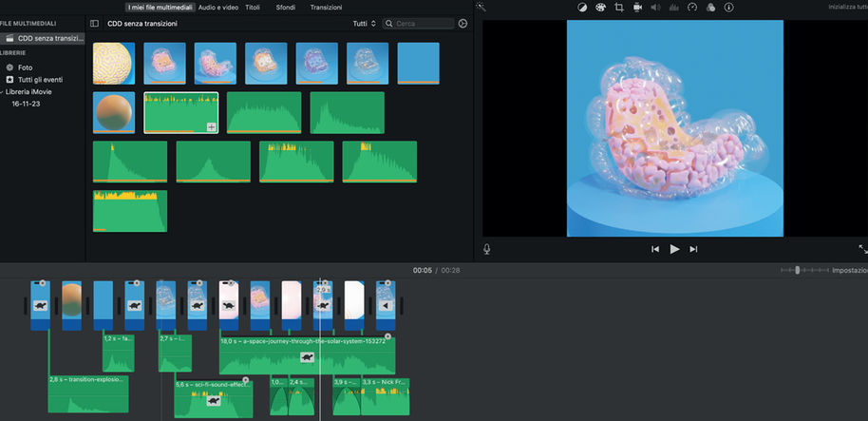Select the 1,2 s audio clip in timeline
This screenshot has width=868, height=421.
(x=119, y=354)
